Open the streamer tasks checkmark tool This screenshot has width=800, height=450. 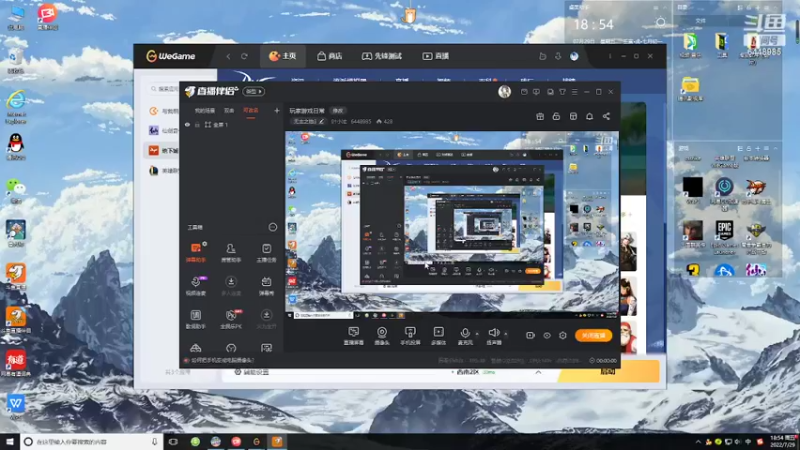(266, 252)
